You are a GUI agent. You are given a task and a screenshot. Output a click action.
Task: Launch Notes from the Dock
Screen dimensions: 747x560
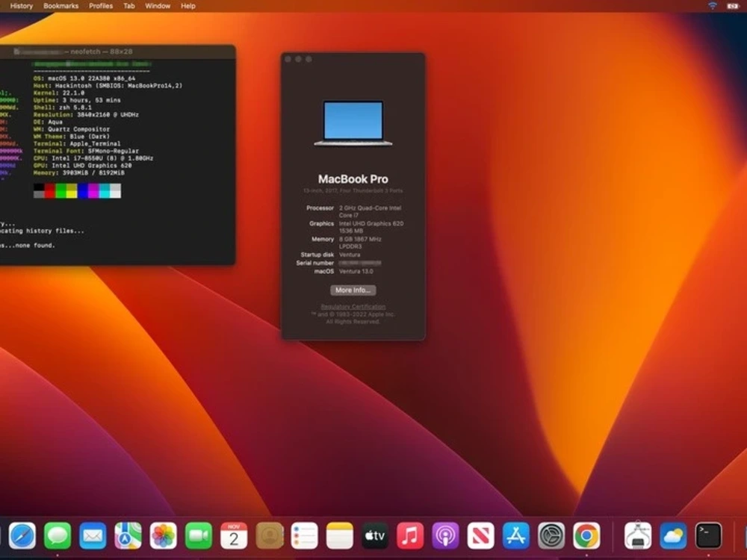340,535
